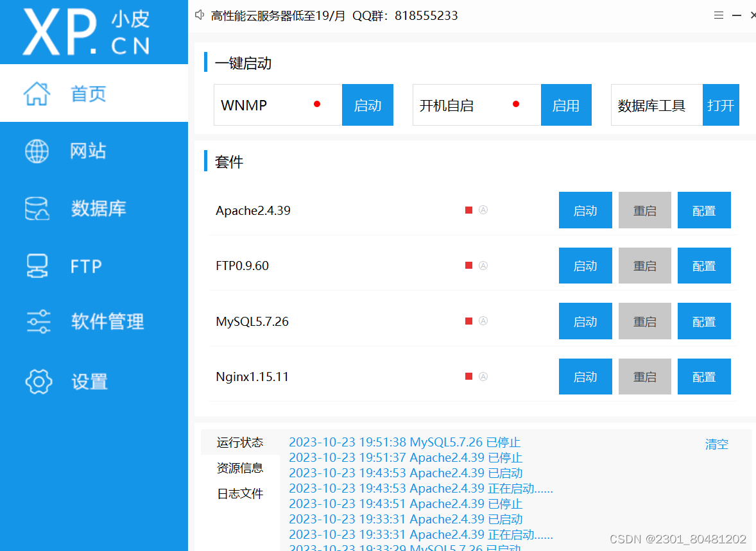Switch to the 资源信息 tab
The height and width of the screenshot is (551, 756).
coord(240,468)
